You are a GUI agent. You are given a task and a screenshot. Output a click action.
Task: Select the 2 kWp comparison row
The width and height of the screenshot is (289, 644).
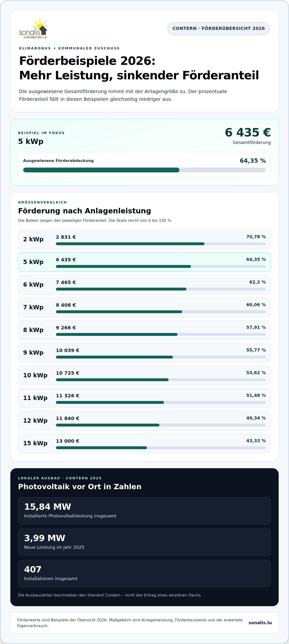click(144, 239)
